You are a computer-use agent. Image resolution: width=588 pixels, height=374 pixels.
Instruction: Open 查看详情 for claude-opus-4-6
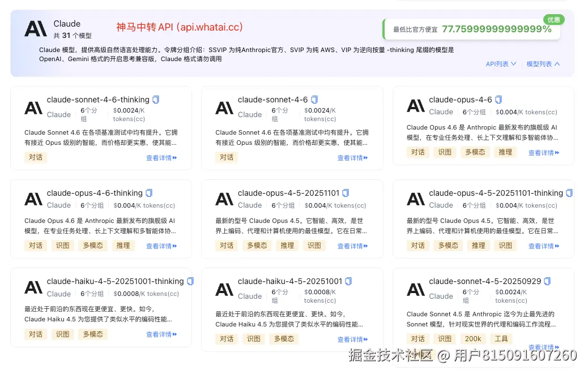(544, 153)
